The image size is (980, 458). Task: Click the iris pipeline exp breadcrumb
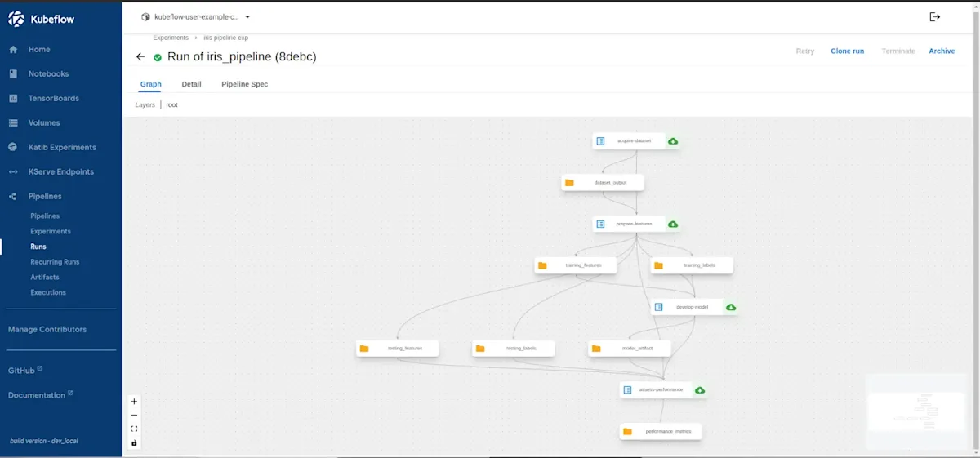[226, 38]
